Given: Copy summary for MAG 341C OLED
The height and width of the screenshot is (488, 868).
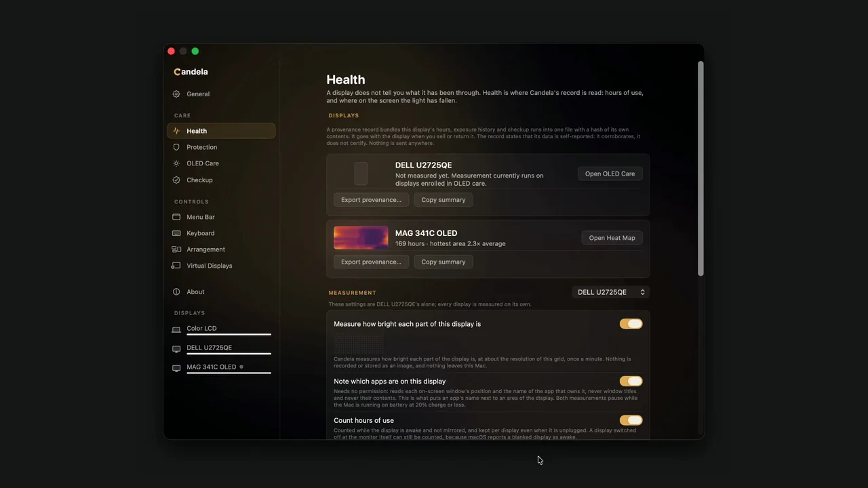Looking at the screenshot, I should pos(443,262).
